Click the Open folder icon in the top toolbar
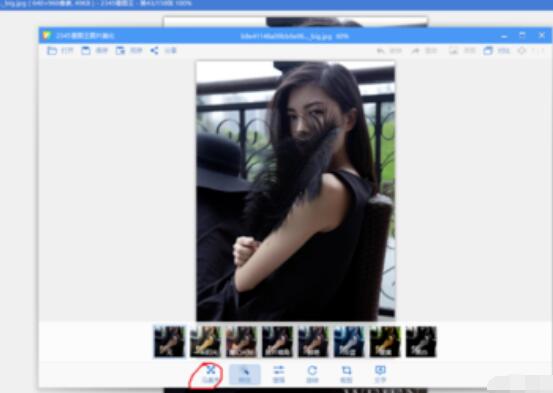This screenshot has width=553, height=393. [x=52, y=50]
